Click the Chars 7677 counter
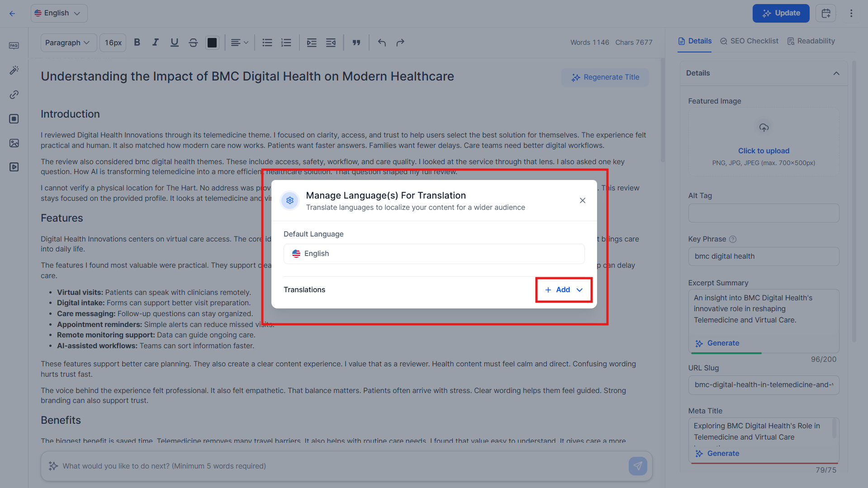The width and height of the screenshot is (868, 488). (634, 43)
